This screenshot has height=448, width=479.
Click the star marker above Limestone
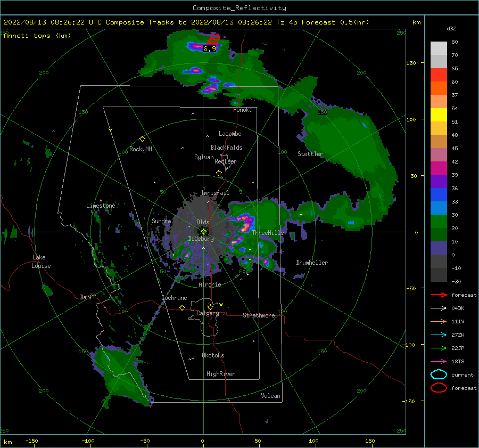(101, 201)
